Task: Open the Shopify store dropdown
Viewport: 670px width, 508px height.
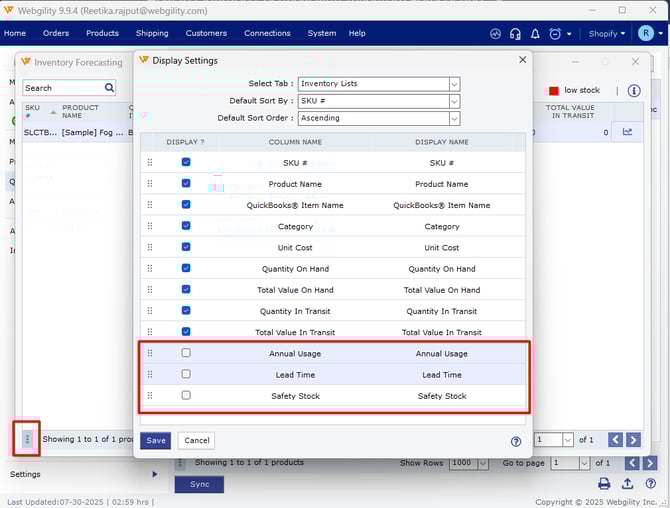Action: (x=605, y=33)
